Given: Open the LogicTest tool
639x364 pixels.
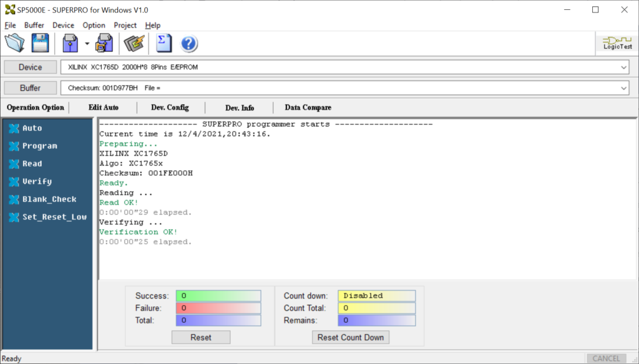Looking at the screenshot, I should [617, 43].
